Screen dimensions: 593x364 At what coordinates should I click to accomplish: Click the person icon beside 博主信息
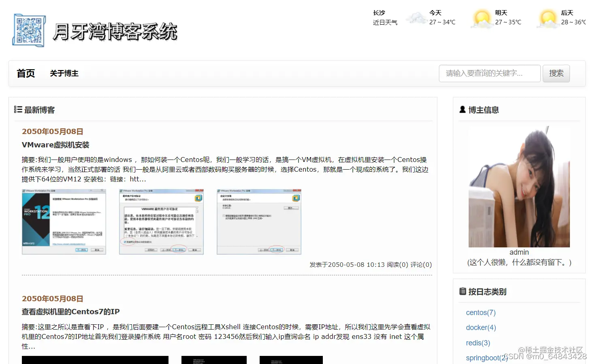coord(462,109)
